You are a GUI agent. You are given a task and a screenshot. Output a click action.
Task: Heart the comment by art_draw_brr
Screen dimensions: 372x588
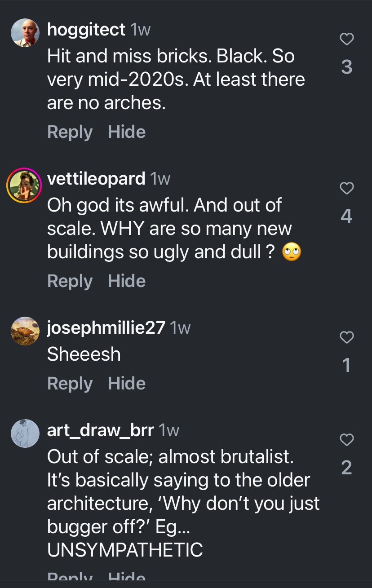coord(346,440)
